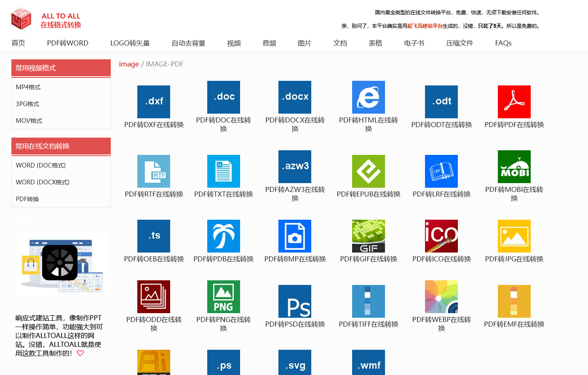Click the red Adobe PDF conversion icon

click(513, 101)
